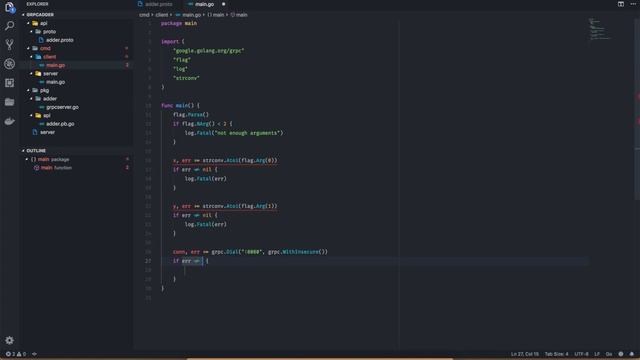Open Manage gear at activity bar bottom
640x360 pixels.
(x=9, y=340)
